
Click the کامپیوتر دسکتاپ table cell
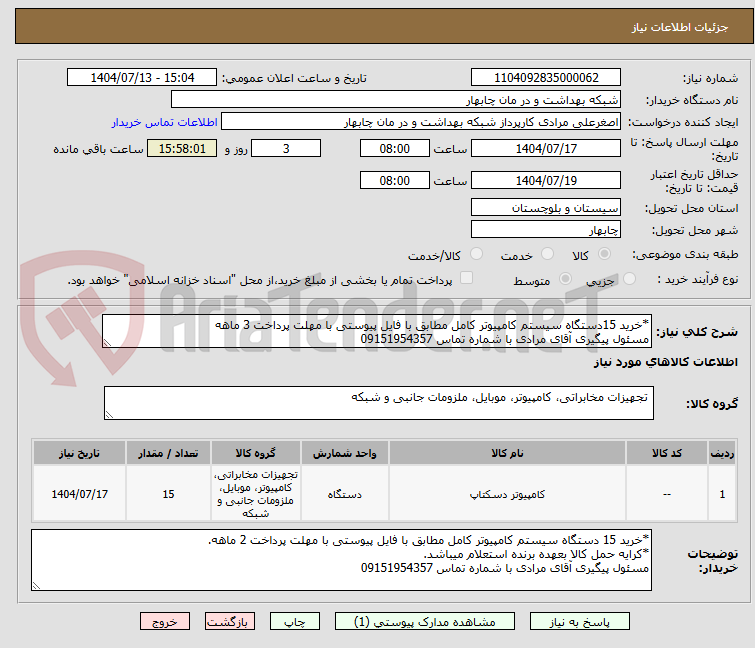507,494
